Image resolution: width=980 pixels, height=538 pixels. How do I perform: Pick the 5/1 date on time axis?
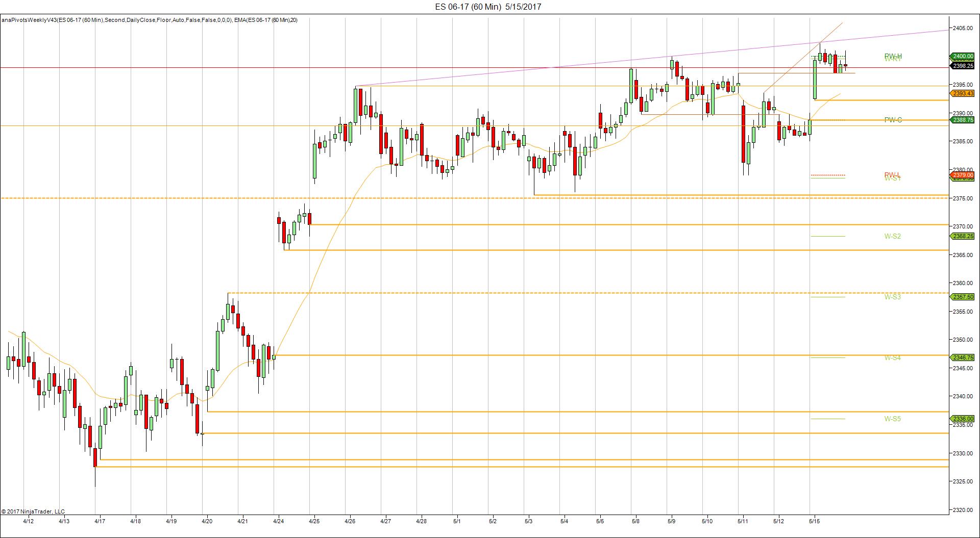pos(457,521)
